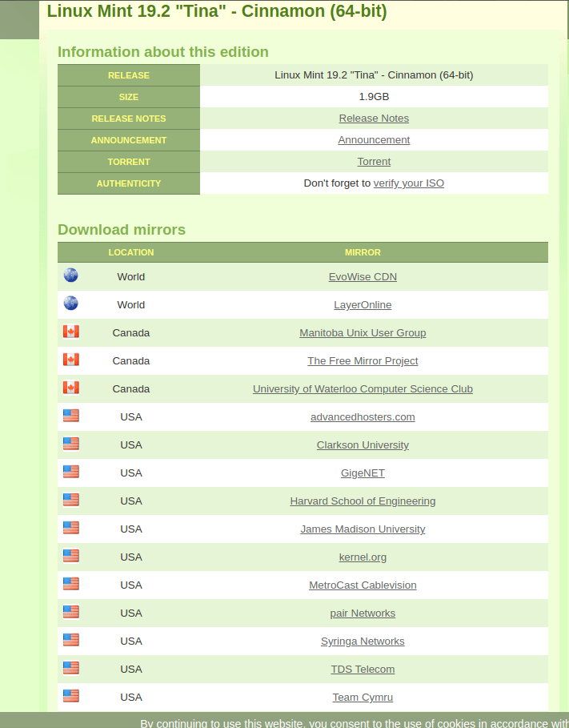Choose Manitoba Unix User Group mirror
569x728 pixels.
click(x=363, y=333)
